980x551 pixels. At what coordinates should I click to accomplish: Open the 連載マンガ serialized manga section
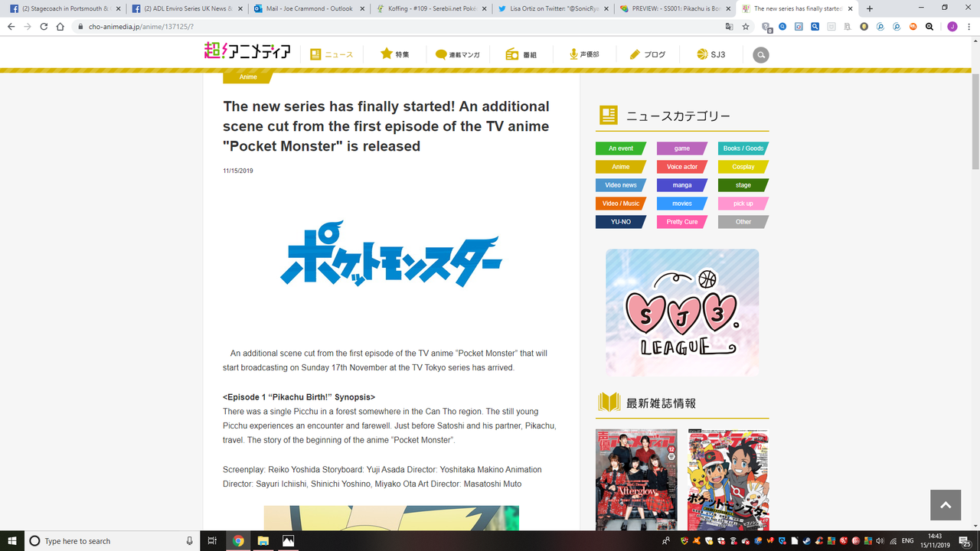458,54
